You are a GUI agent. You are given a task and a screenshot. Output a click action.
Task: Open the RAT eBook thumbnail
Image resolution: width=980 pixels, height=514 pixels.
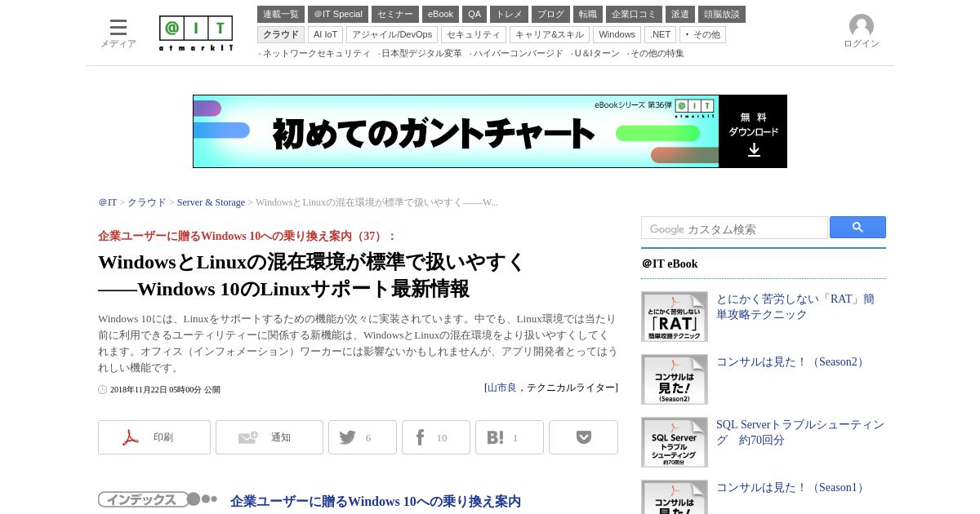(675, 317)
